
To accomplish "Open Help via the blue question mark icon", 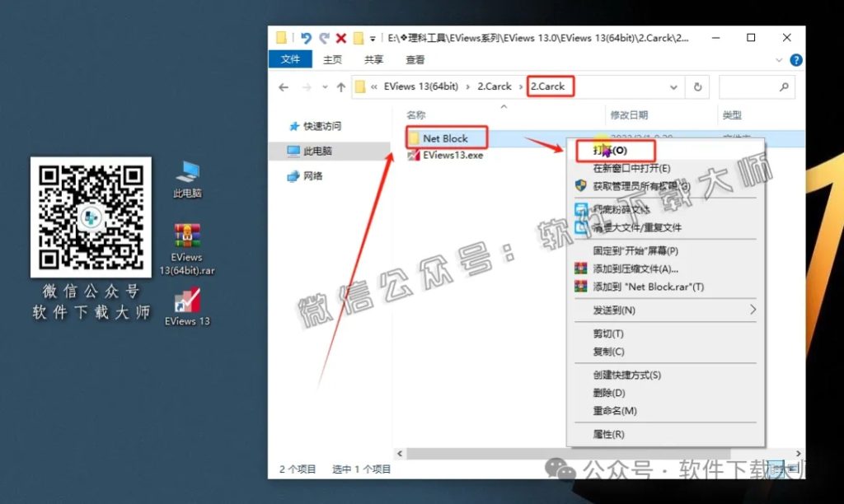I will point(795,59).
